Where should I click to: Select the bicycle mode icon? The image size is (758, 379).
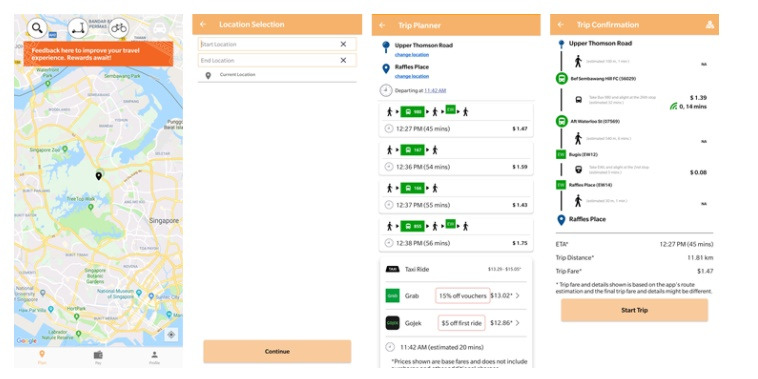(118, 28)
